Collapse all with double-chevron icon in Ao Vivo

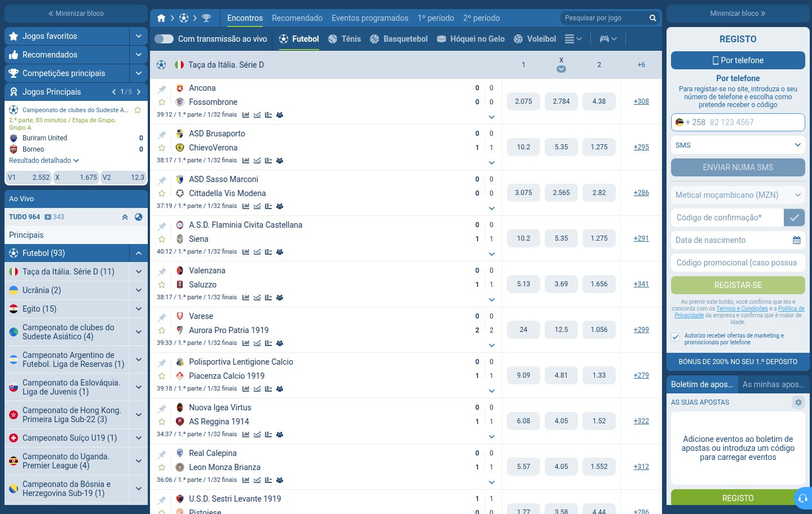click(x=125, y=217)
